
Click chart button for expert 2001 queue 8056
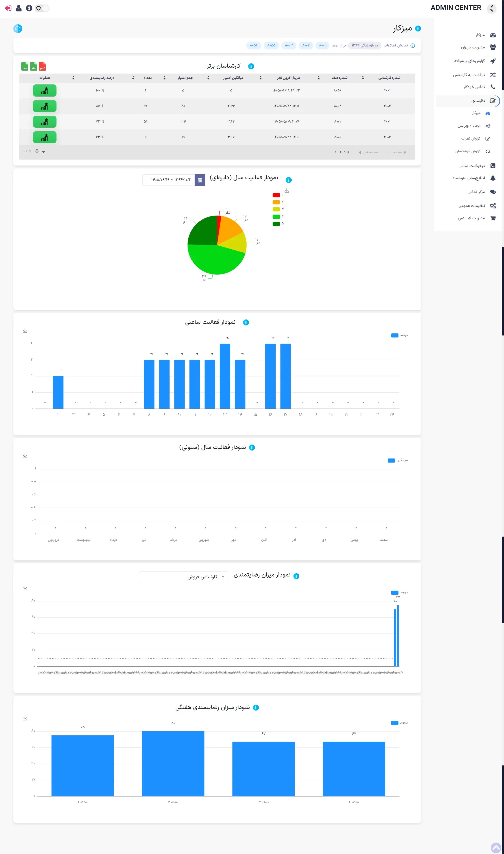(x=44, y=91)
